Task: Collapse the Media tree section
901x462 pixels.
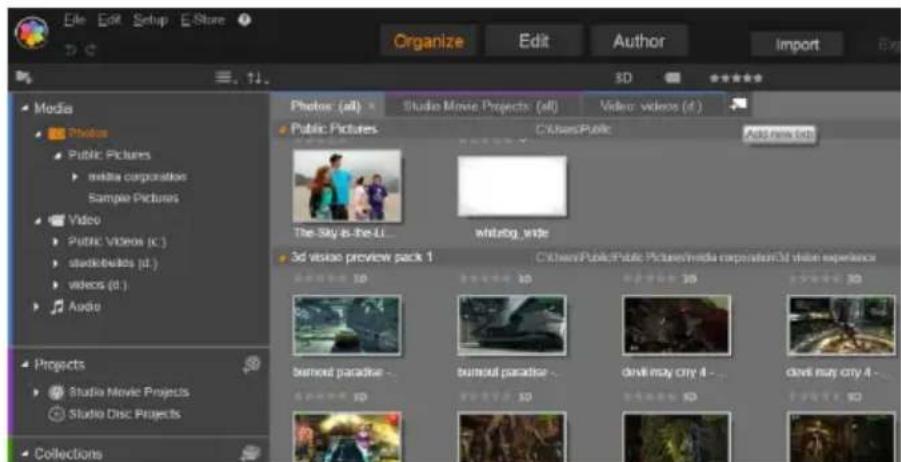Action: (26, 108)
